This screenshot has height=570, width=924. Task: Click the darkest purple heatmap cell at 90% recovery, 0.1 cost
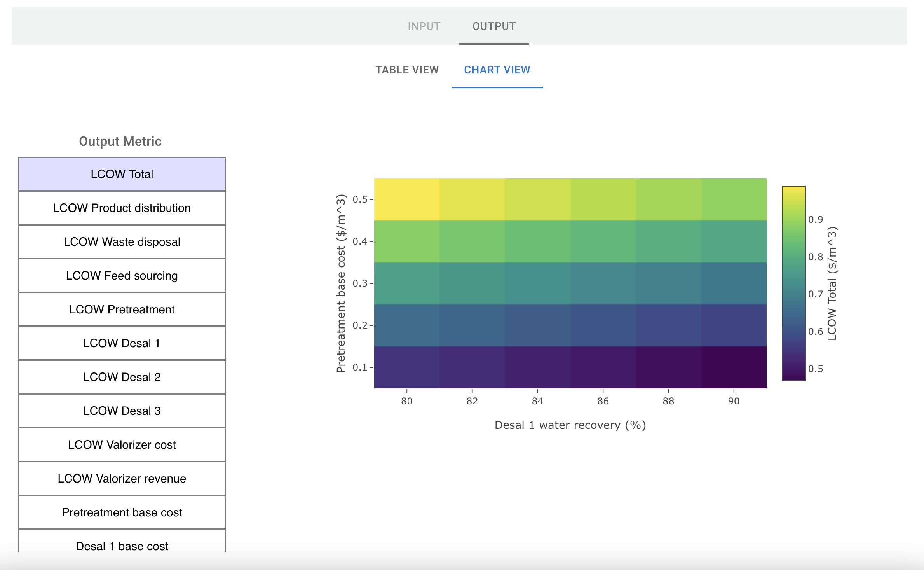734,367
